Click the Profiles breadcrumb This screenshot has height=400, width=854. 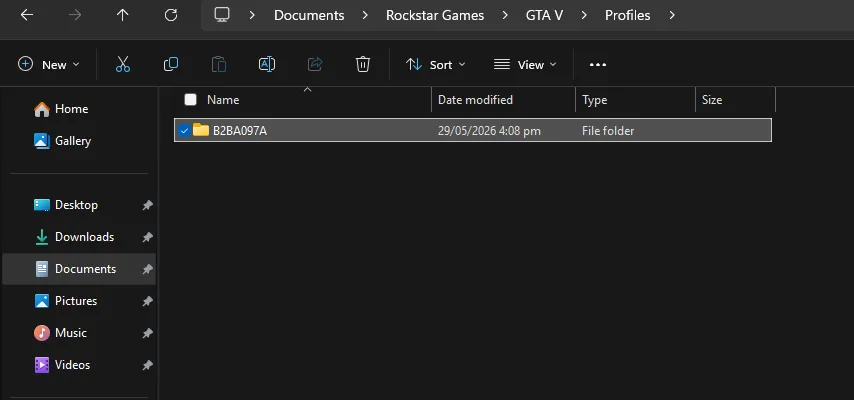[x=627, y=15]
